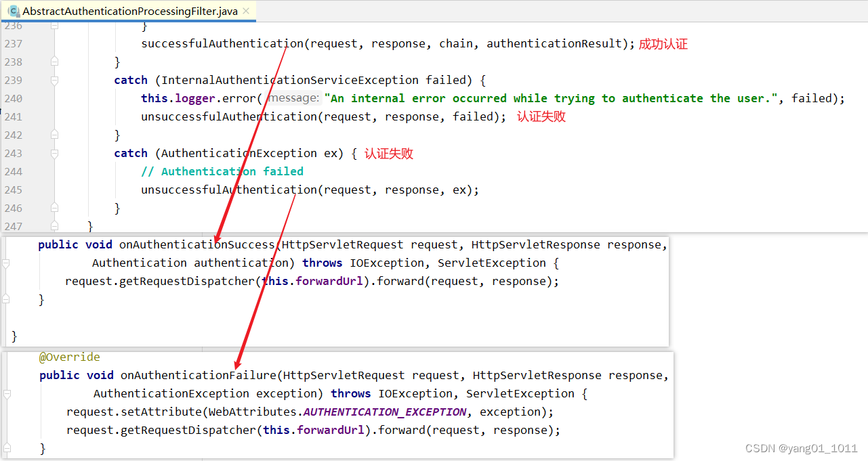Image resolution: width=868 pixels, height=461 pixels.
Task: Click the gutter at line 240 to set a breakpoint
Action: point(37,98)
